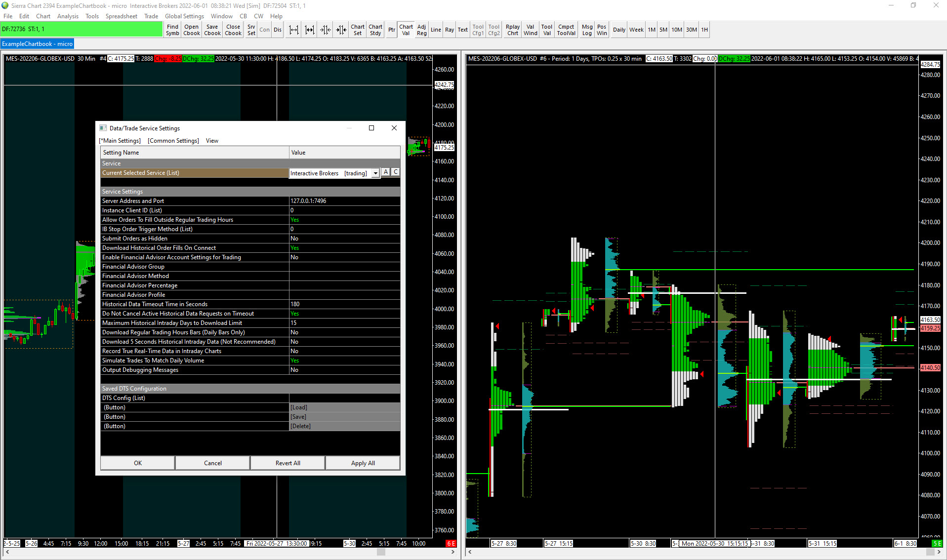
Task: Open the Spreadsheet menu
Action: pyautogui.click(x=122, y=16)
